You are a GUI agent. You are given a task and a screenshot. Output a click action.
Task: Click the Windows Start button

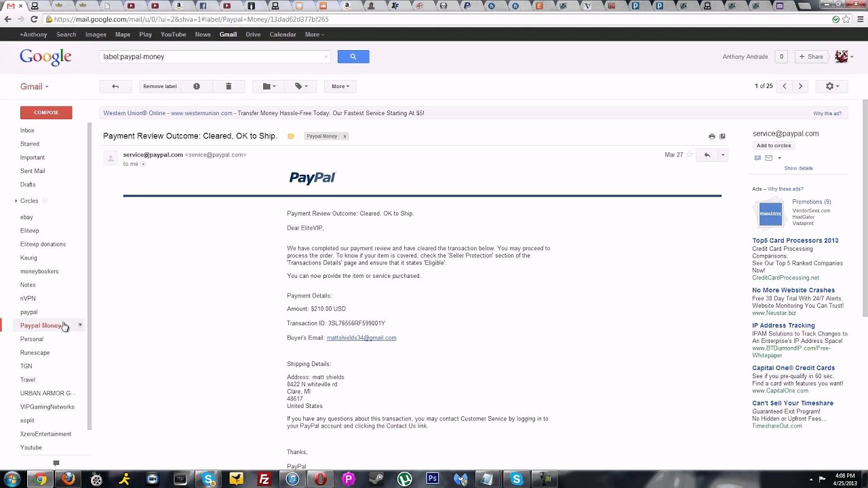tap(12, 479)
